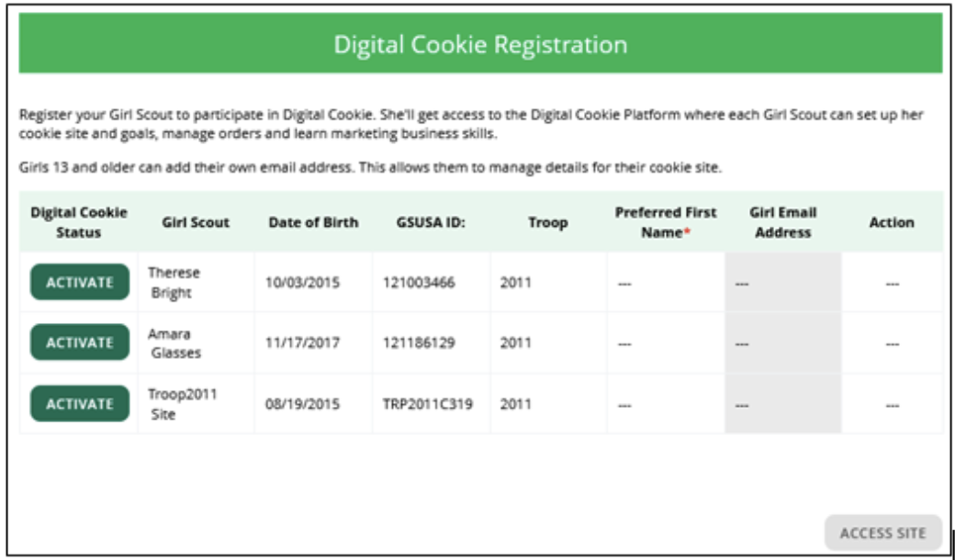The height and width of the screenshot is (560, 955).
Task: Click Therese Bright's Girl Email Address field
Action: click(782, 283)
